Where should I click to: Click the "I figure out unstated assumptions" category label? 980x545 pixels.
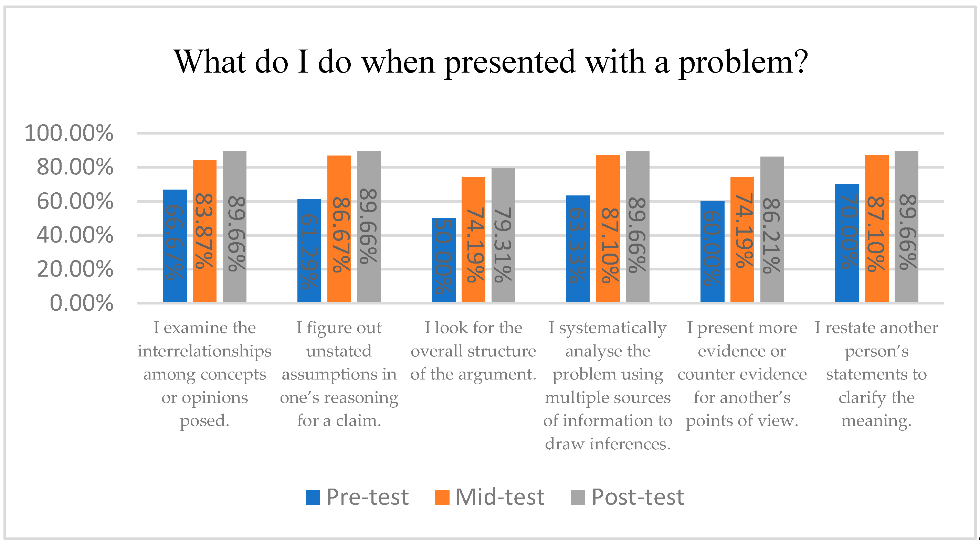[x=339, y=374]
